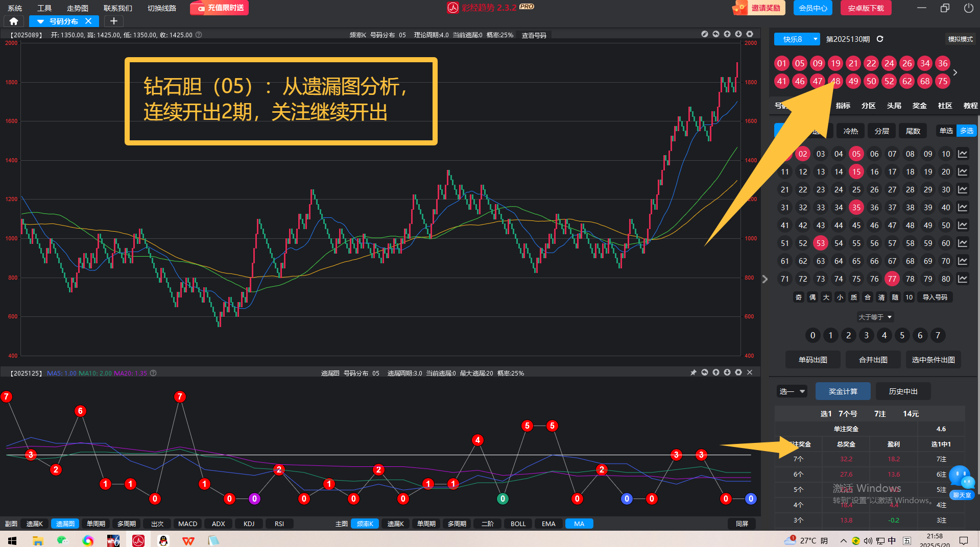Open the 选一 play type dropdown

(792, 391)
